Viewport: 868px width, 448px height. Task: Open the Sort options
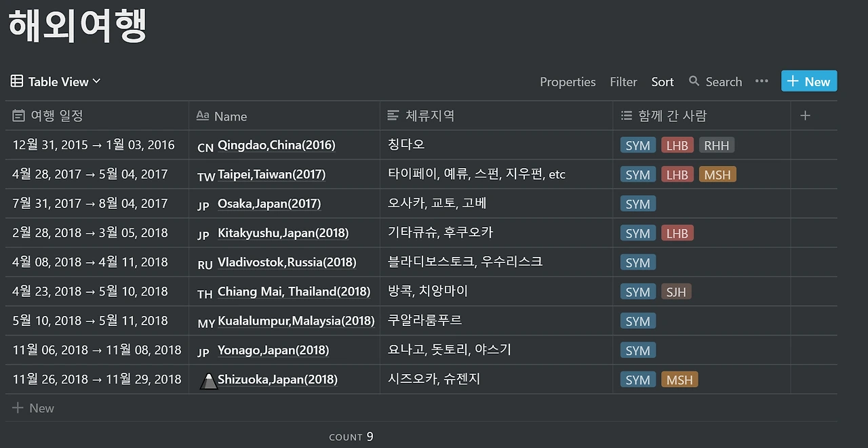[x=663, y=82]
